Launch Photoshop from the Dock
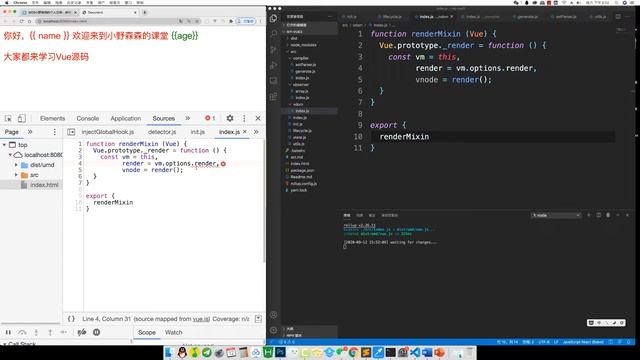The width and height of the screenshot is (640, 360). 280,352
